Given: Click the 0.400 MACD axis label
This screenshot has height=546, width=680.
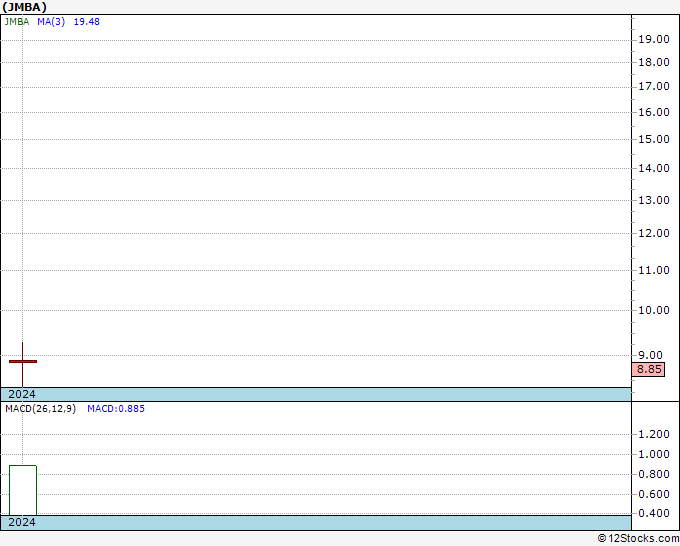Looking at the screenshot, I should [654, 513].
